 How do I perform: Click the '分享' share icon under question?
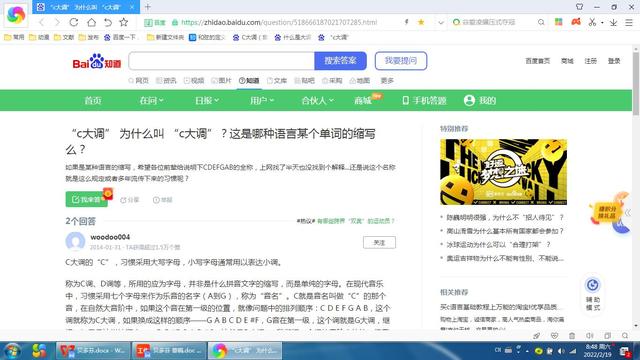(x=130, y=200)
